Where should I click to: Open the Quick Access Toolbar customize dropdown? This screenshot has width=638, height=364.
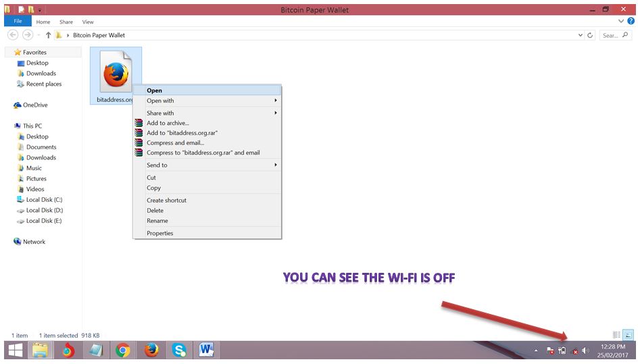point(40,9)
